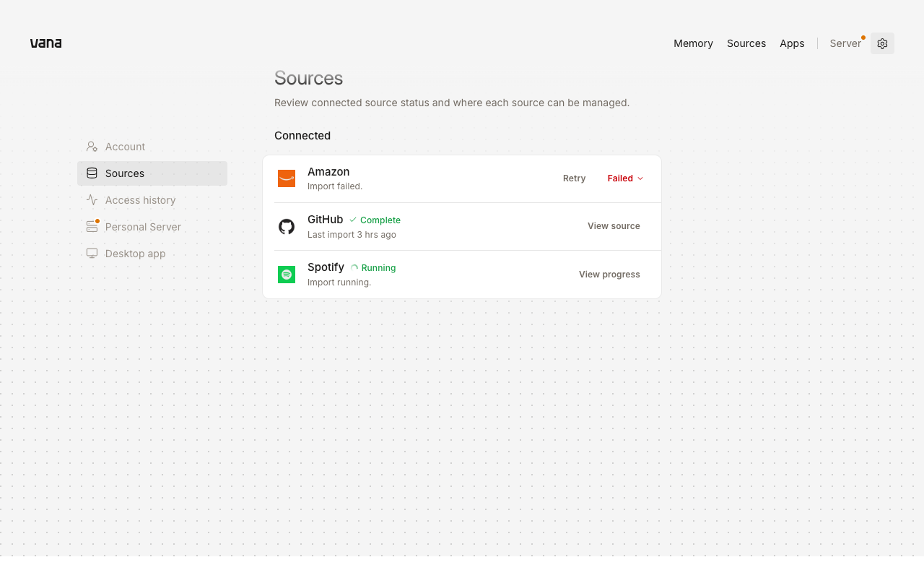924x578 pixels.
Task: Click the chevron next to Failed
Action: (x=640, y=178)
